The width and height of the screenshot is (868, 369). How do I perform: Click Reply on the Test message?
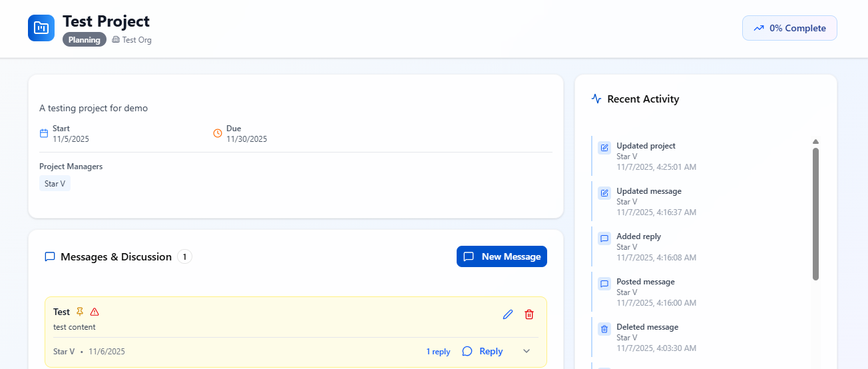[483, 351]
